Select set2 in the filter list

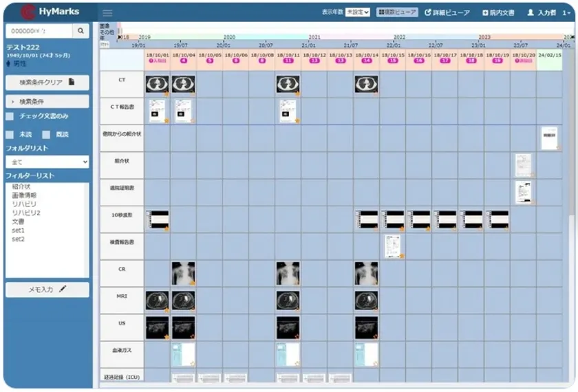18,239
